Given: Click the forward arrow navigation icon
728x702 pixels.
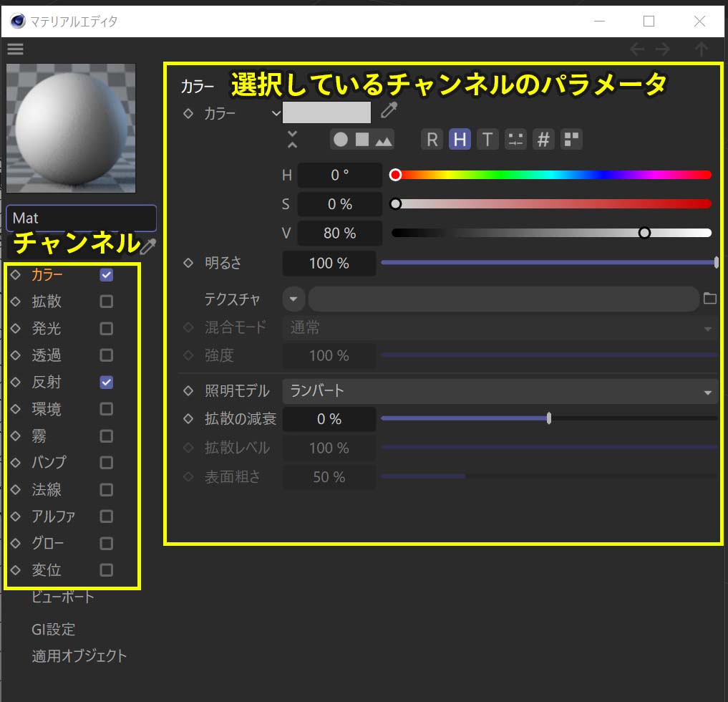Looking at the screenshot, I should (x=663, y=49).
